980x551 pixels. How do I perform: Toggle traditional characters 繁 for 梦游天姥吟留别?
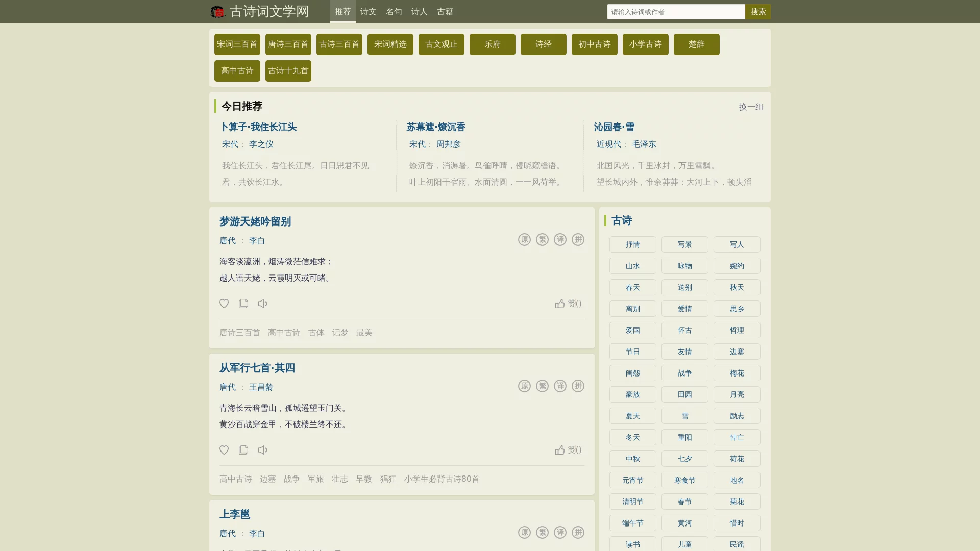point(542,240)
